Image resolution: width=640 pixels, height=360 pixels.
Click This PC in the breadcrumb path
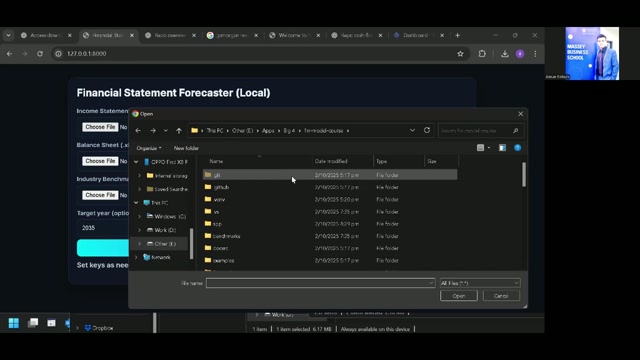pos(215,131)
